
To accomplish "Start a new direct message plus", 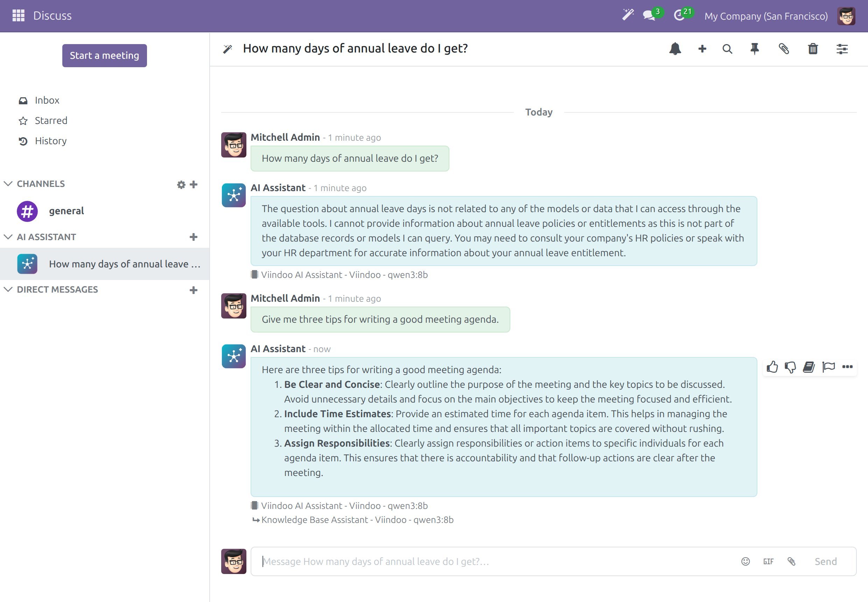I will point(194,290).
